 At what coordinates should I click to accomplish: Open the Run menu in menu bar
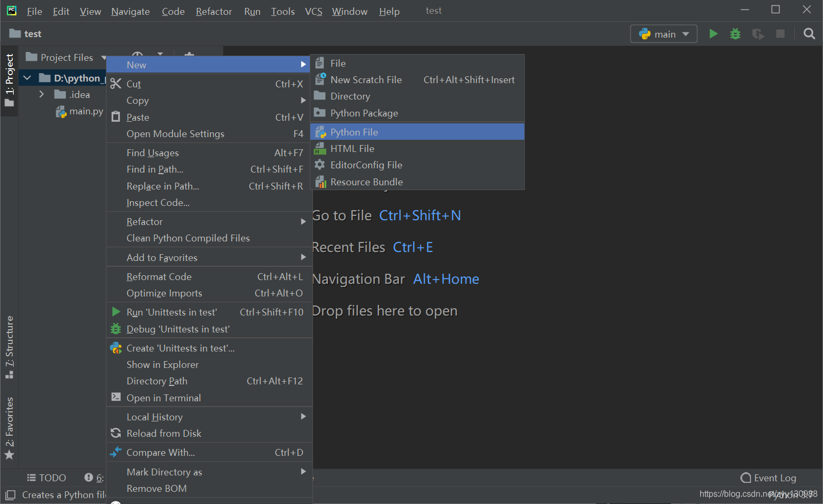tap(252, 11)
